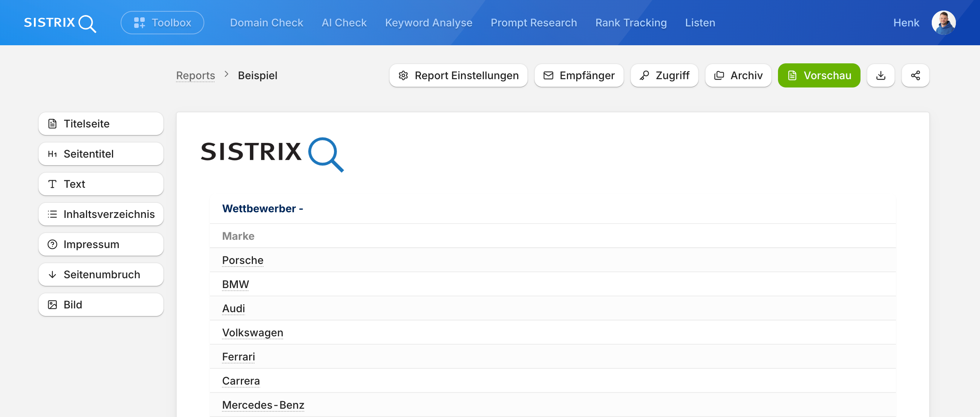This screenshot has height=417, width=980.
Task: Open Rank Tracking
Action: coord(631,23)
